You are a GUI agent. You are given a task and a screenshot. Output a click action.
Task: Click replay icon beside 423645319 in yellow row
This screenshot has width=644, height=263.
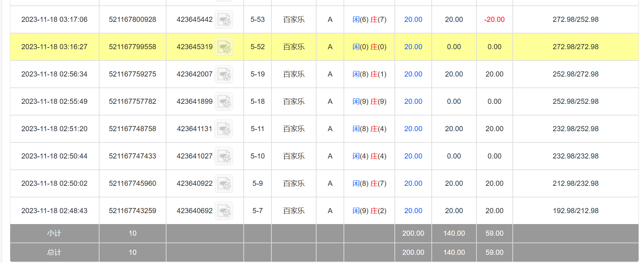pyautogui.click(x=224, y=47)
